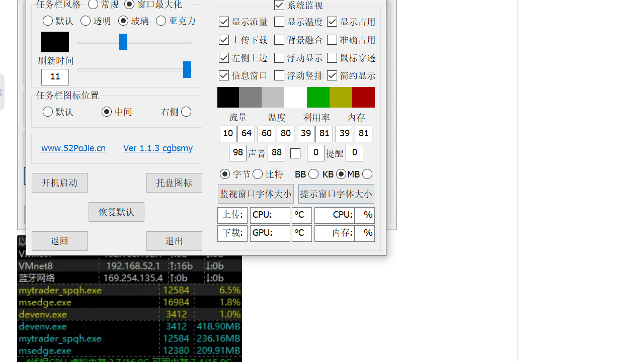Select 透明 taskbar style
The image size is (644, 362).
pos(86,21)
